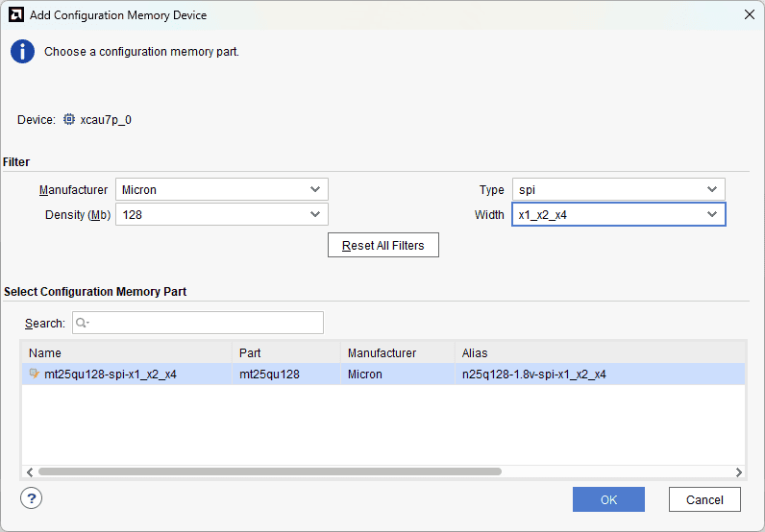Image resolution: width=765 pixels, height=532 pixels.
Task: Click the horizontal scrollbar right arrow
Action: pyautogui.click(x=738, y=472)
